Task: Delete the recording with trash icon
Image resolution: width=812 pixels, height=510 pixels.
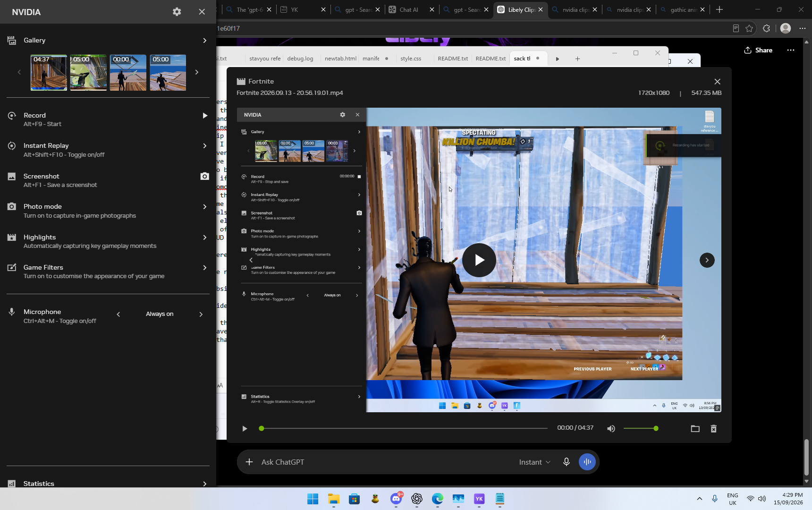Action: (x=713, y=429)
